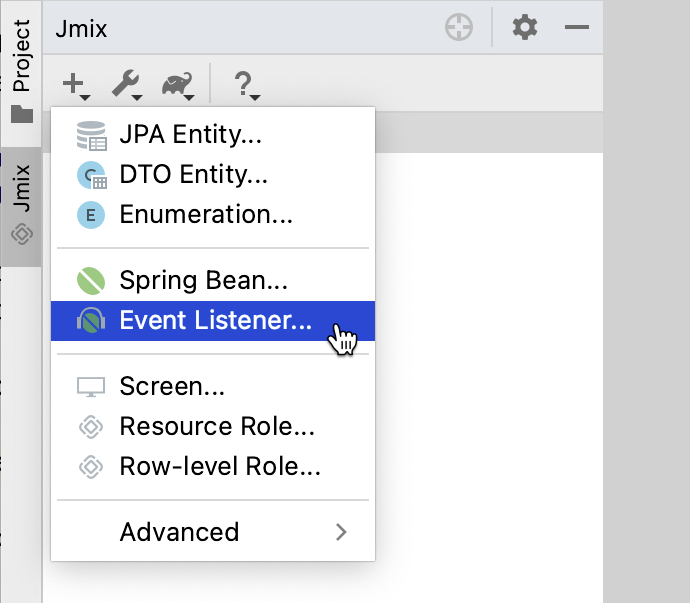The image size is (690, 603).
Task: Click the locate crosshair icon
Action: (459, 28)
